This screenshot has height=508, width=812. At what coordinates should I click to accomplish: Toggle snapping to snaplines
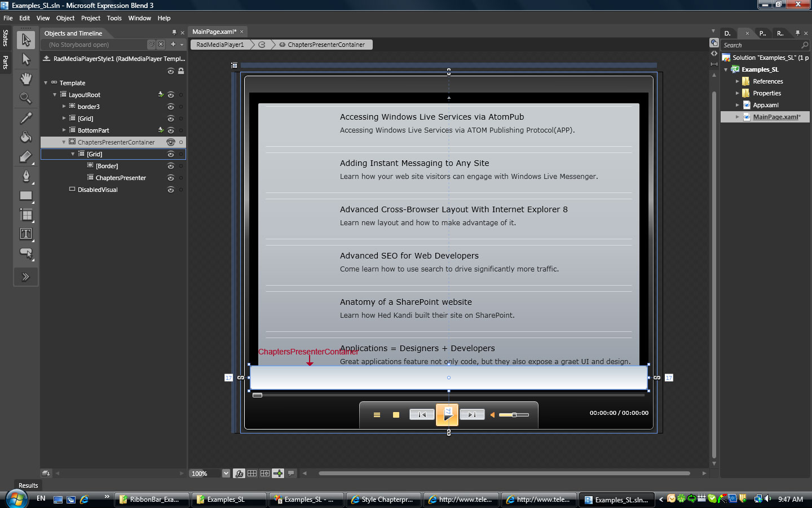(x=278, y=474)
